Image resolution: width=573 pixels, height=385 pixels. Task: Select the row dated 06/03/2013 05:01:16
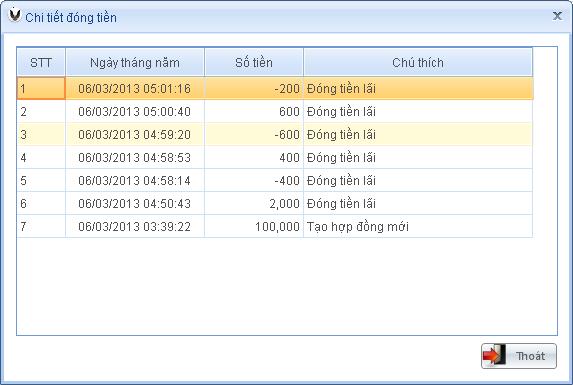coord(275,88)
